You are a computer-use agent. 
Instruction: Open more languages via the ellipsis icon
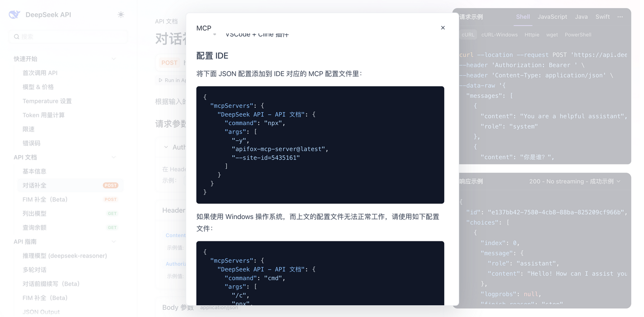[620, 17]
